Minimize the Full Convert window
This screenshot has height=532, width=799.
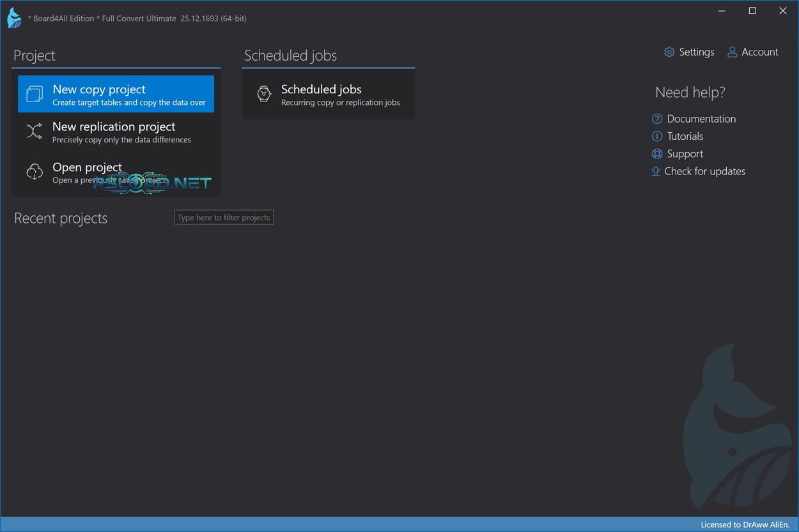pyautogui.click(x=722, y=11)
